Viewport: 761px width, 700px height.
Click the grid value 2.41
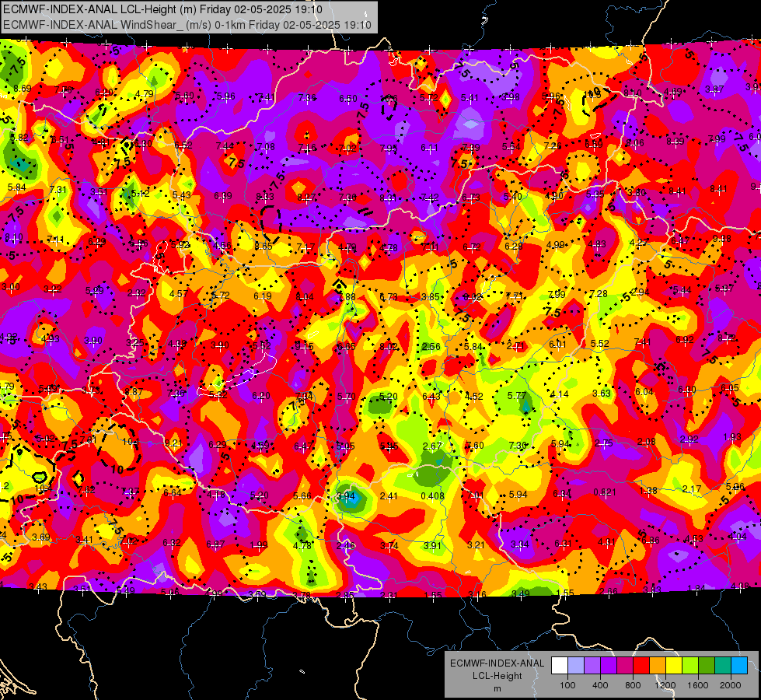(x=389, y=496)
